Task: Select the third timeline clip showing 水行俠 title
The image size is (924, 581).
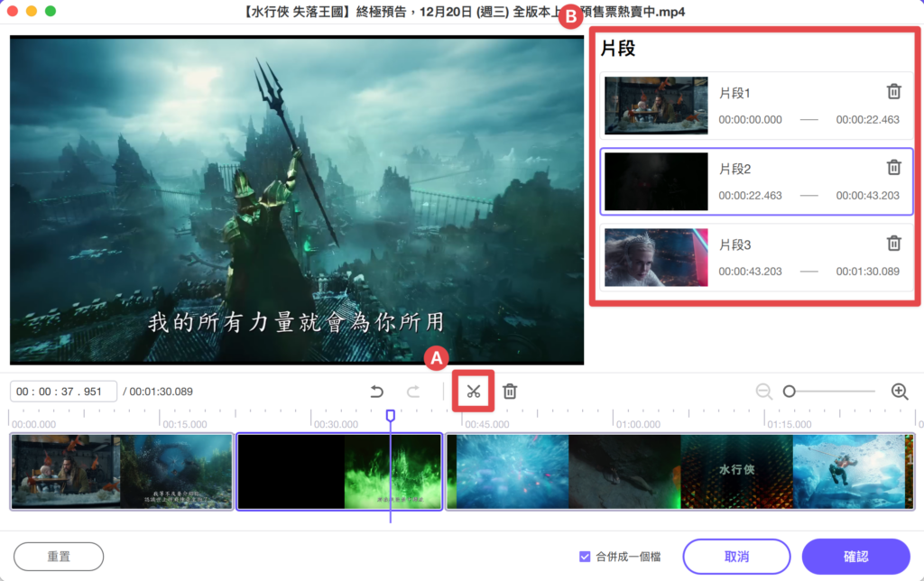Action: click(680, 472)
